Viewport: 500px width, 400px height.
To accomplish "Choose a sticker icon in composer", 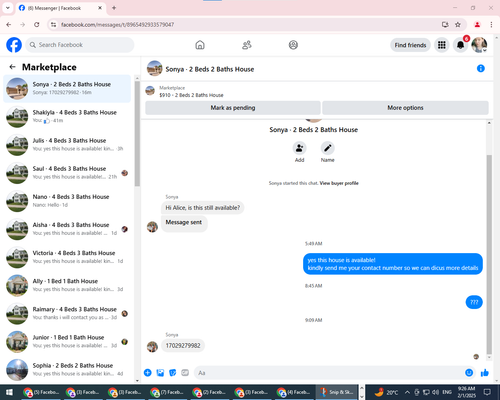I will pos(173,373).
